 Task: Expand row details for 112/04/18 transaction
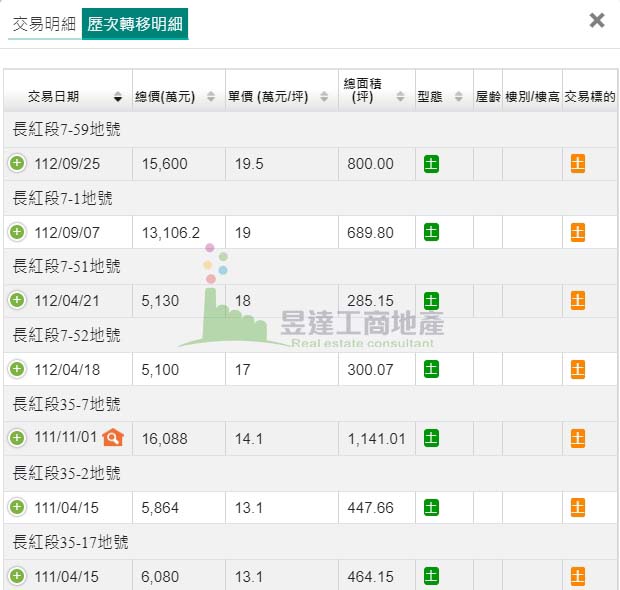click(17, 369)
